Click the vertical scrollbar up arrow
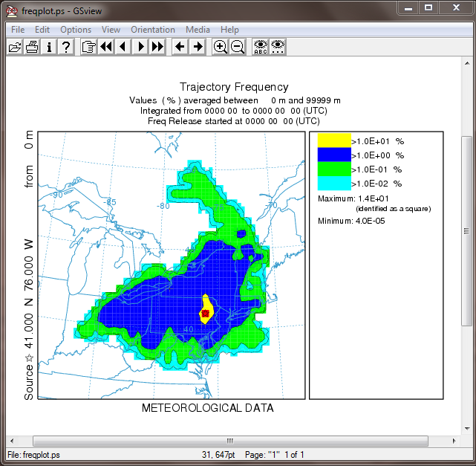 pos(467,63)
